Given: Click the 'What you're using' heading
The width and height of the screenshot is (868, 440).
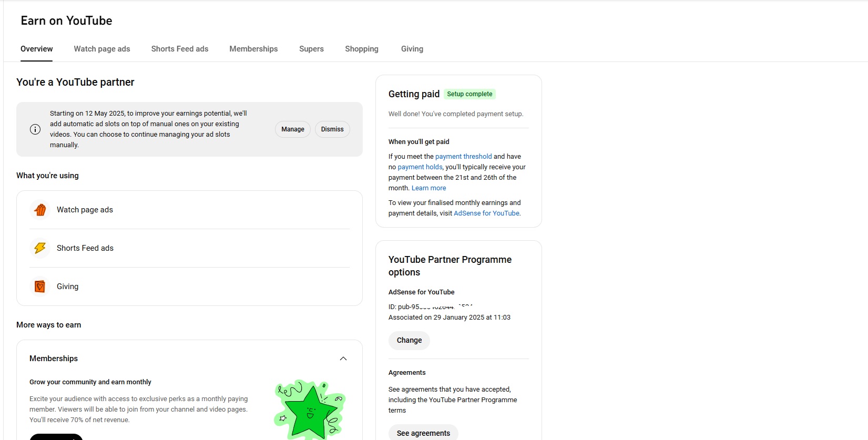Looking at the screenshot, I should click(x=47, y=176).
